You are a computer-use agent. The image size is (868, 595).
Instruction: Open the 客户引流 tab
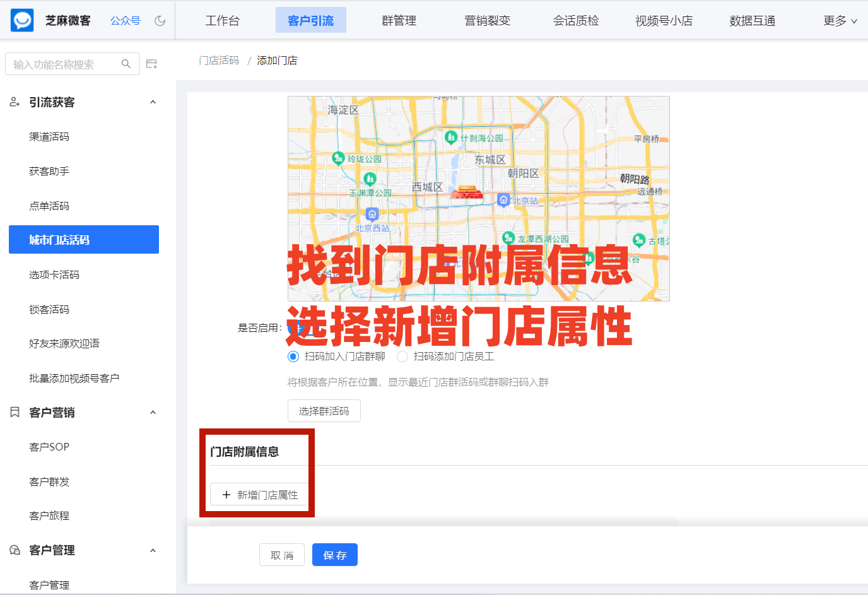[311, 20]
